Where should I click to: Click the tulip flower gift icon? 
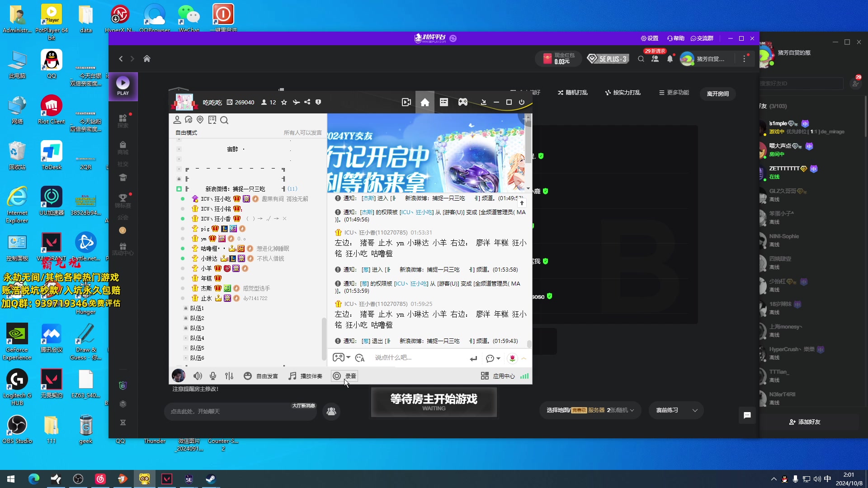pyautogui.click(x=512, y=358)
